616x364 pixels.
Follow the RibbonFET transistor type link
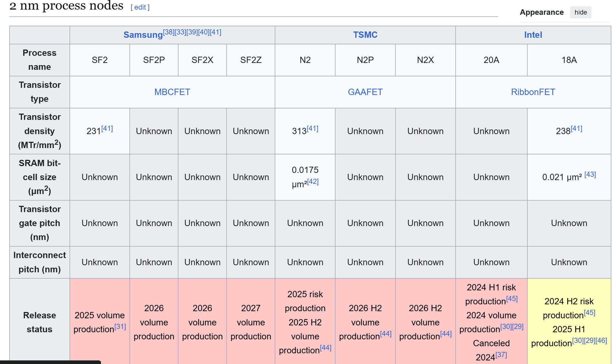[x=533, y=92]
